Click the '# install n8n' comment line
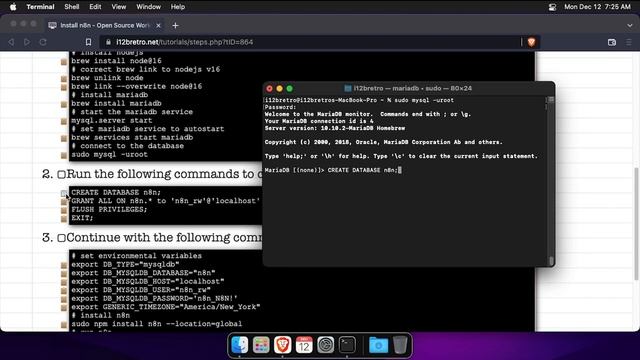Image resolution: width=640 pixels, height=360 pixels. tap(101, 316)
